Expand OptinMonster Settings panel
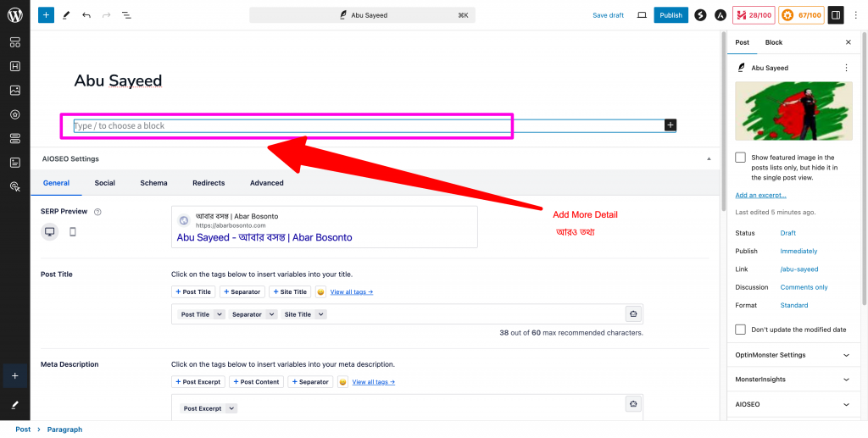868x438 pixels. tap(845, 355)
